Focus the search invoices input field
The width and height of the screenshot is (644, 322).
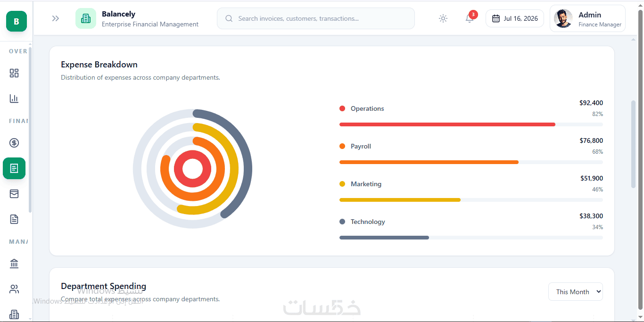pyautogui.click(x=316, y=18)
